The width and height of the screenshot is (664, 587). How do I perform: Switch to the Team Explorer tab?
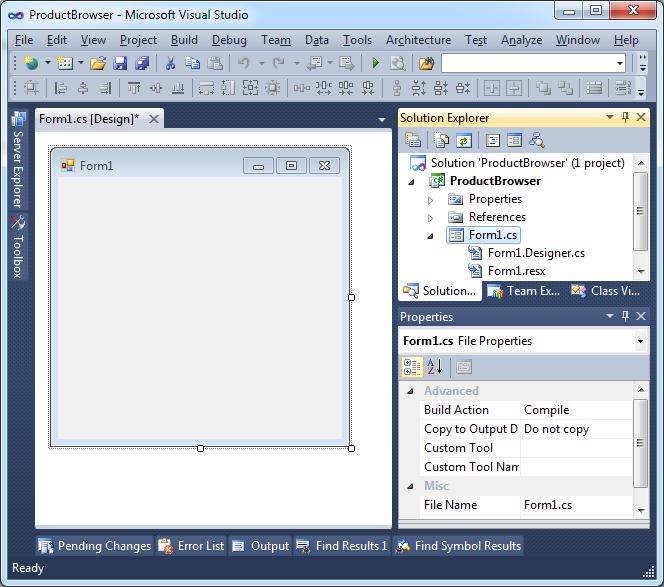524,291
